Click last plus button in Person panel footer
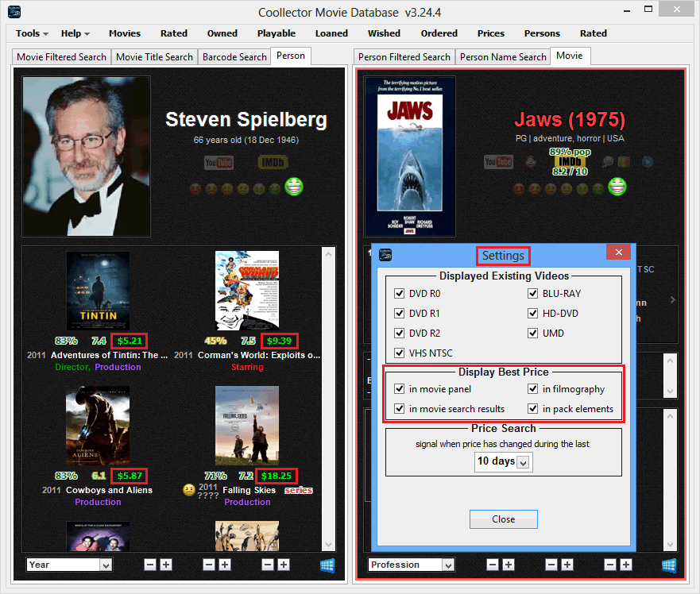This screenshot has width=700, height=594. click(x=284, y=565)
